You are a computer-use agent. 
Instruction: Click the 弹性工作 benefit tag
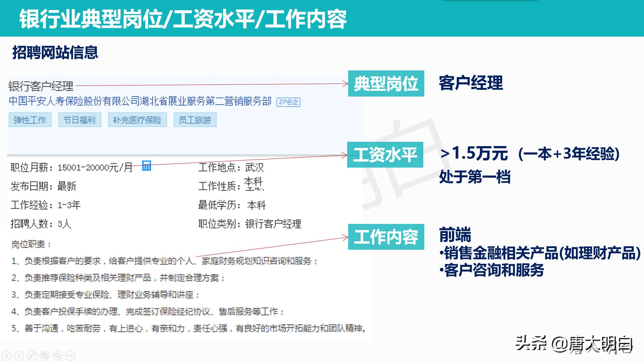[x=30, y=119]
